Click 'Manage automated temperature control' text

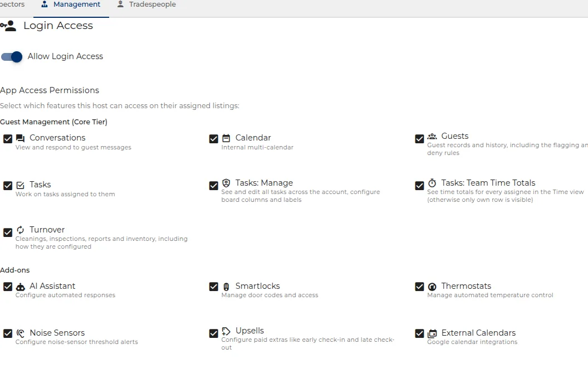(490, 295)
